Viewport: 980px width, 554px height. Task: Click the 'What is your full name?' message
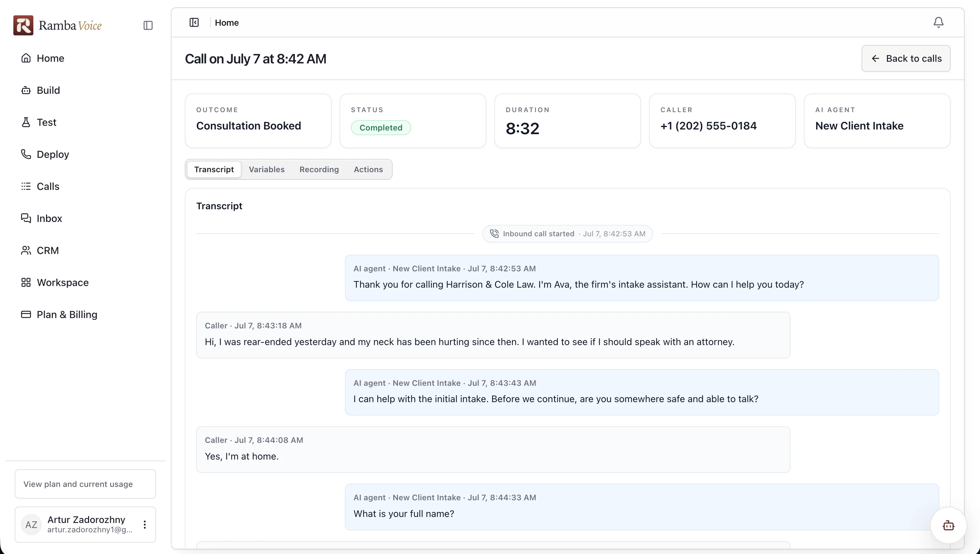coord(642,507)
